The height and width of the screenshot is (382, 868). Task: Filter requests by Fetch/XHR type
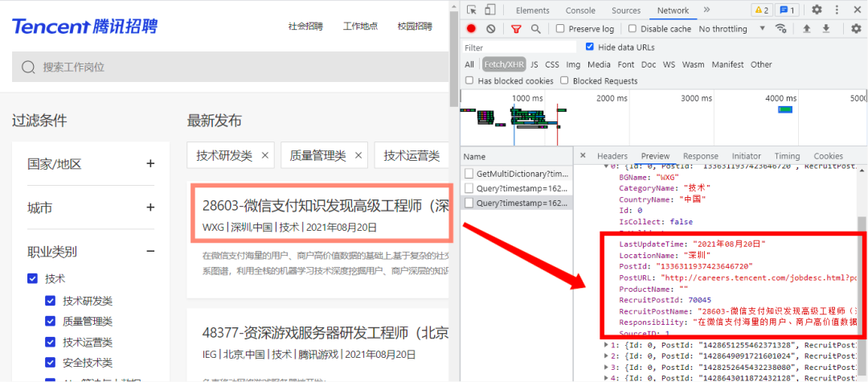[504, 64]
